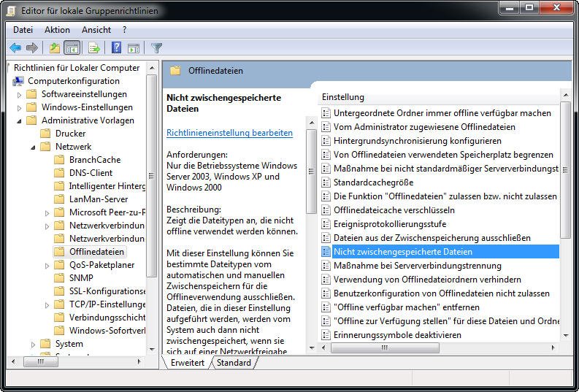Screen dimensions: 579x392
Task: Collapse the Administrative Vorlagen node
Action: point(19,120)
